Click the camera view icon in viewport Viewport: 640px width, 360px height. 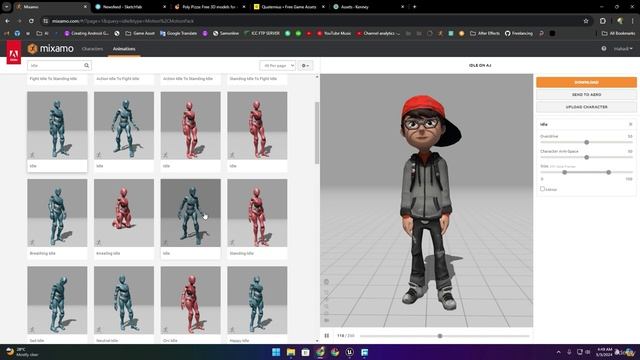click(x=327, y=320)
